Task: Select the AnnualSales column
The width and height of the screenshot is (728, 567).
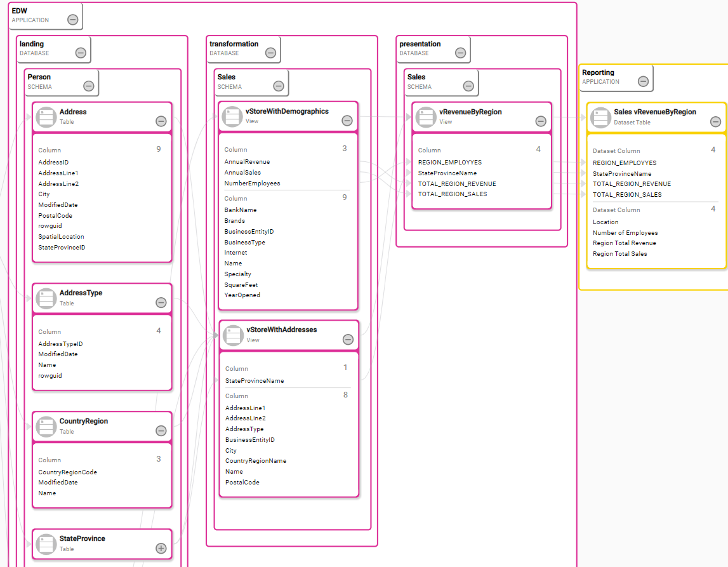Action: click(242, 172)
